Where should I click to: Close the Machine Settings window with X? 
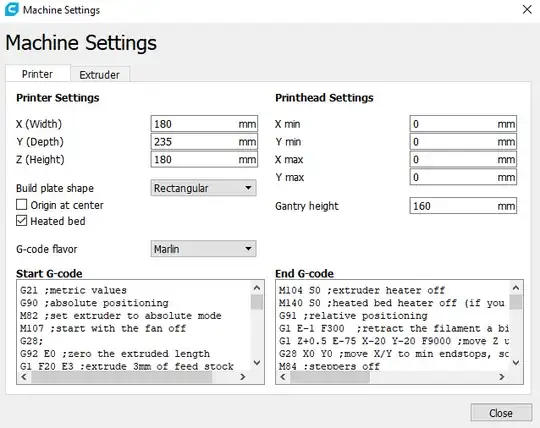tap(527, 10)
